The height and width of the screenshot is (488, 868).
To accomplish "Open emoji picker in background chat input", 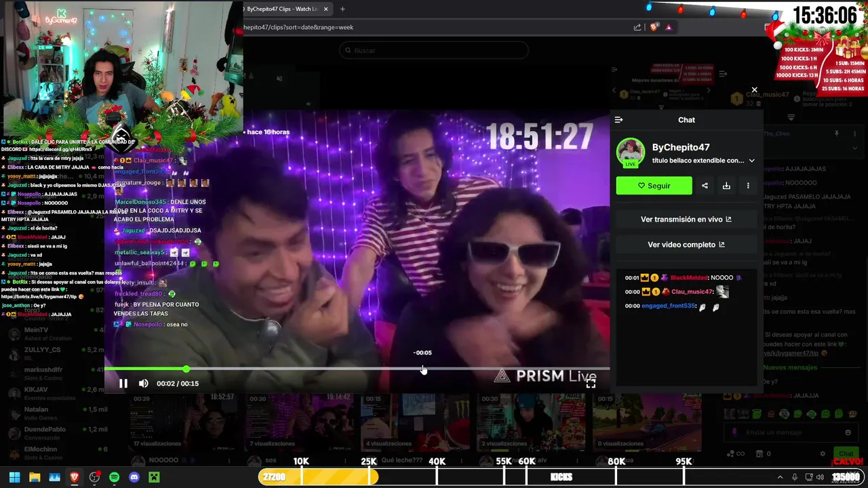I will pyautogui.click(x=848, y=432).
